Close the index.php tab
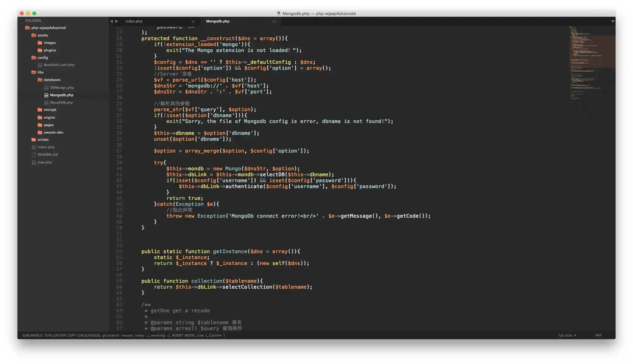 (x=193, y=21)
